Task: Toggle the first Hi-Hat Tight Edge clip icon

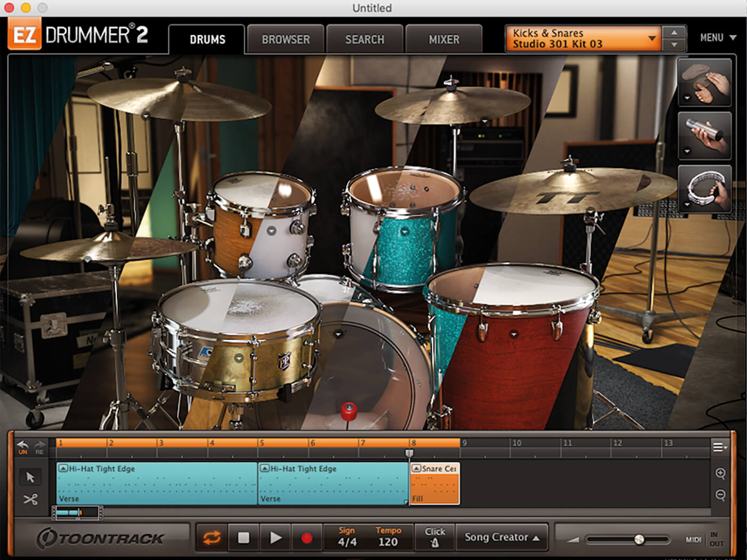Action: click(63, 468)
